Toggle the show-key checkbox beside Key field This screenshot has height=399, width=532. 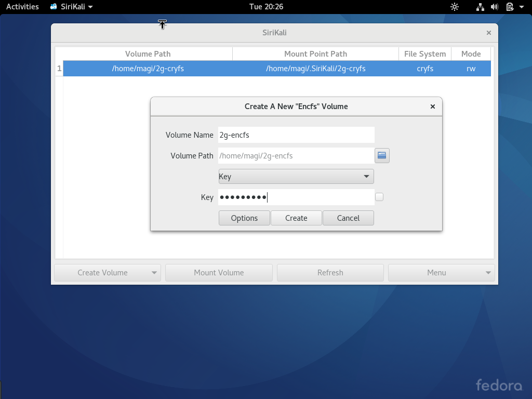[x=379, y=197]
